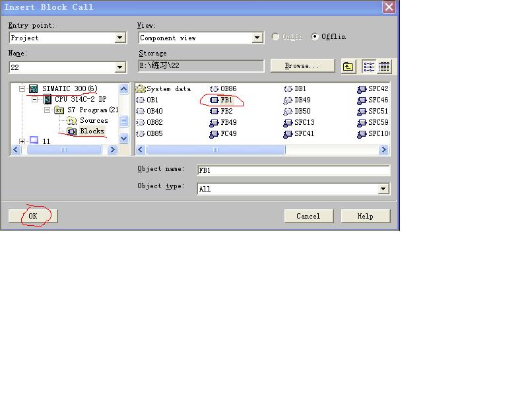This screenshot has height=418, width=532.
Task: Select the DB49 data block
Action: [297, 100]
